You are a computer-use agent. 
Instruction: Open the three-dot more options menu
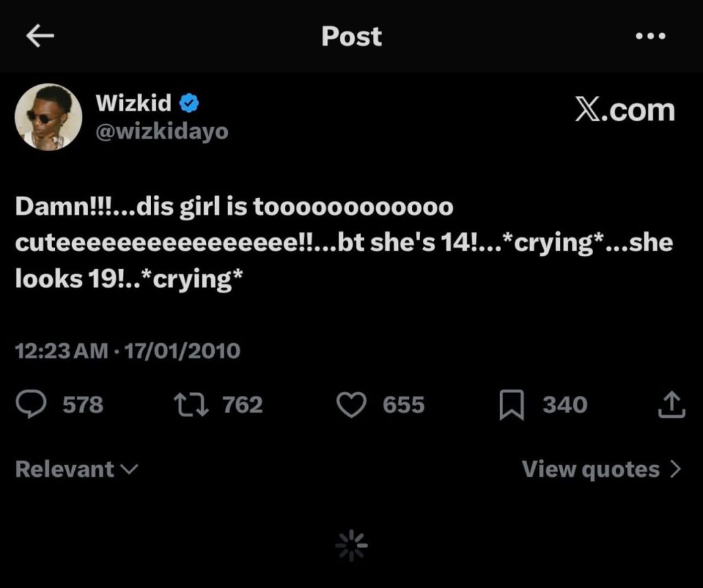click(650, 37)
